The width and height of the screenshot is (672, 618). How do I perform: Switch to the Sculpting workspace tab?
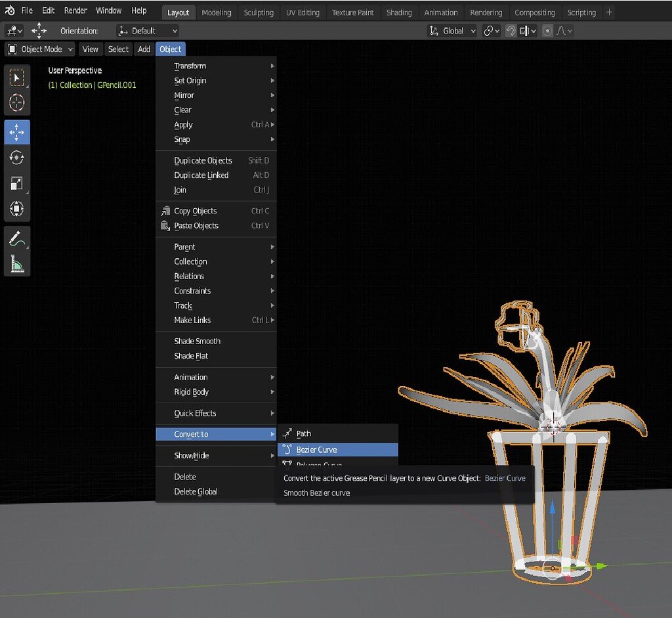pos(259,12)
